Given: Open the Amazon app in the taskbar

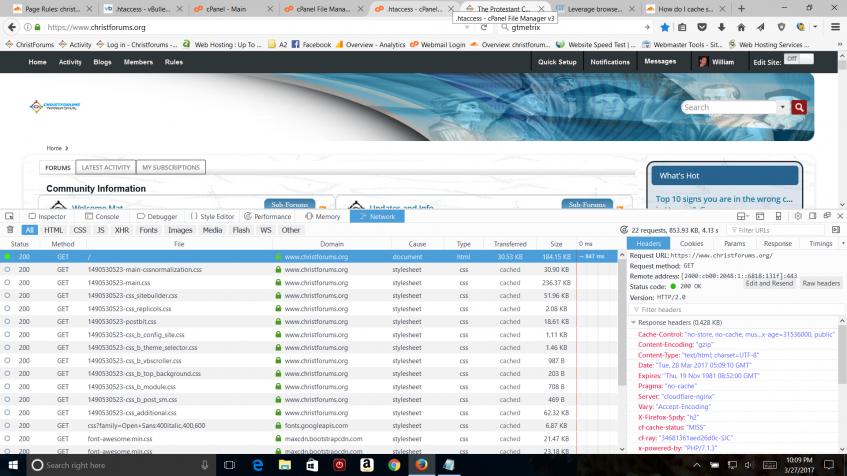Looking at the screenshot, I should pyautogui.click(x=366, y=465).
